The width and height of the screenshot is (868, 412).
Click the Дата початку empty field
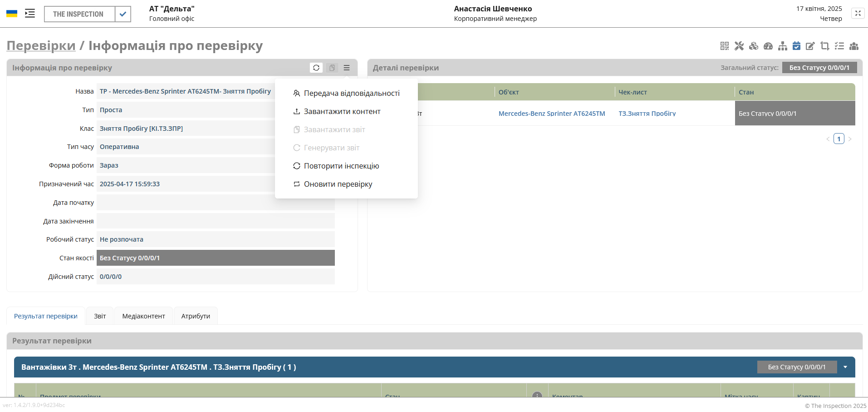tap(216, 203)
